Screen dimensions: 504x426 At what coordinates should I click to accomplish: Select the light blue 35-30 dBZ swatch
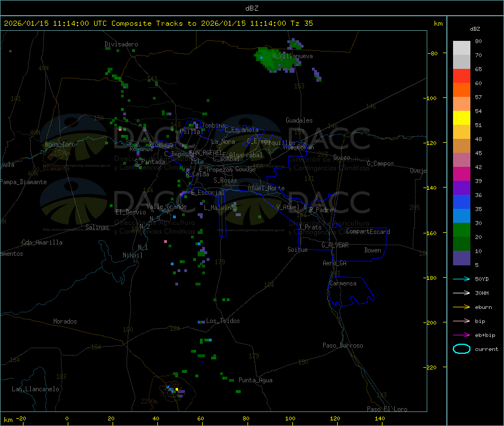[x=461, y=216]
